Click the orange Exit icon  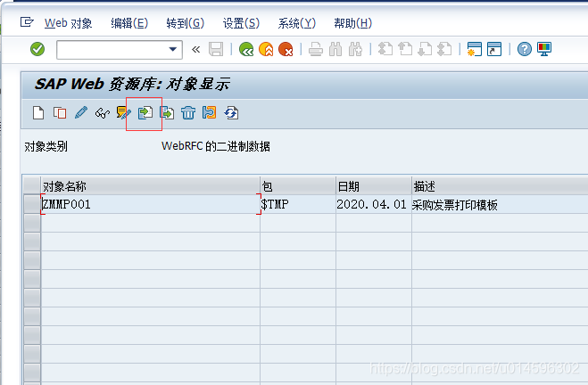[x=266, y=49]
